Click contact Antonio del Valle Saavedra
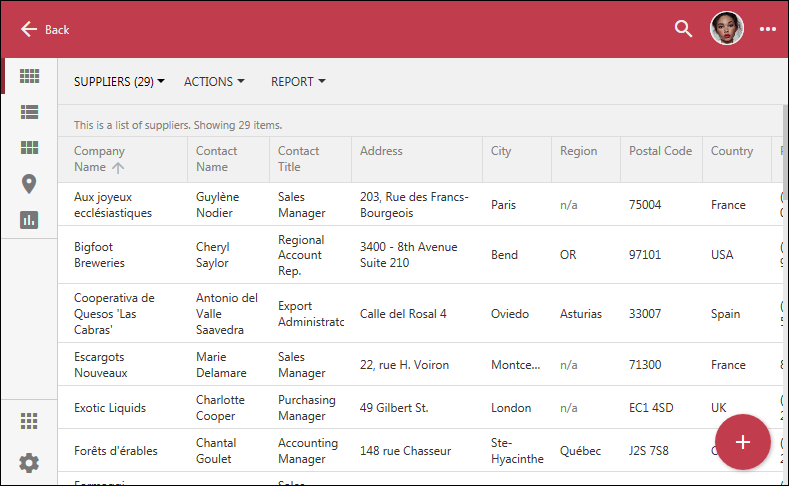Screen dimensions: 789x486 (227, 313)
